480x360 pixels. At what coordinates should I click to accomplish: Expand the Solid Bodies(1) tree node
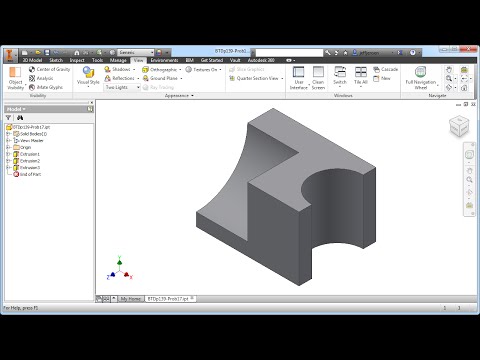click(8, 134)
